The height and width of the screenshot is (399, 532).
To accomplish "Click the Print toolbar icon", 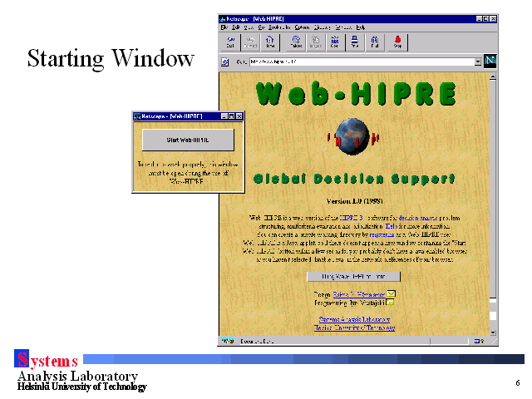I will pyautogui.click(x=355, y=42).
